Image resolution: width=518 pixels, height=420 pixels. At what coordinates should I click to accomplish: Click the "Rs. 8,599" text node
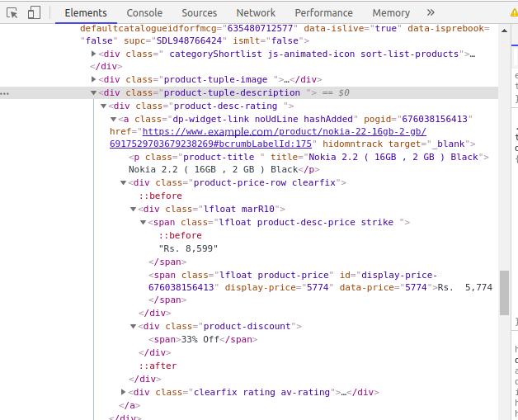coord(188,248)
